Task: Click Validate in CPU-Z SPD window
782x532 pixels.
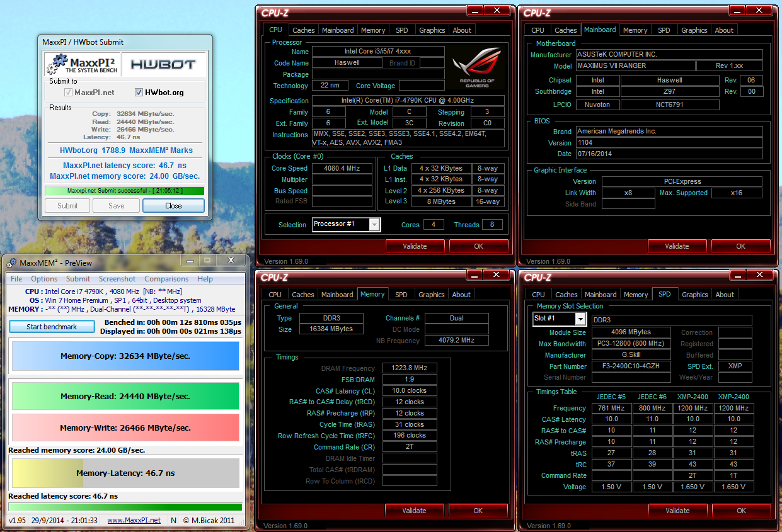Action: [677, 511]
